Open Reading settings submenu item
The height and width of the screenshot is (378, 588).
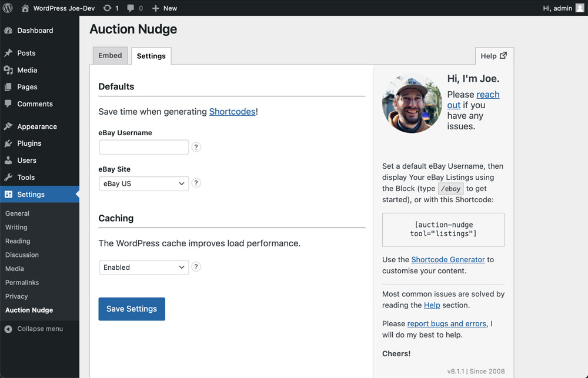coord(18,241)
